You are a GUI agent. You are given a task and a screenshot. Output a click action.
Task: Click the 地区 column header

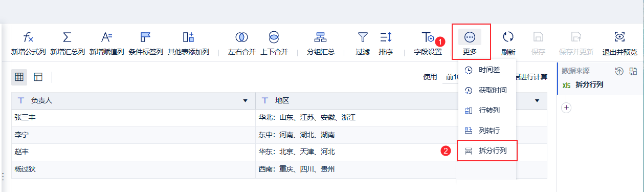click(x=401, y=101)
